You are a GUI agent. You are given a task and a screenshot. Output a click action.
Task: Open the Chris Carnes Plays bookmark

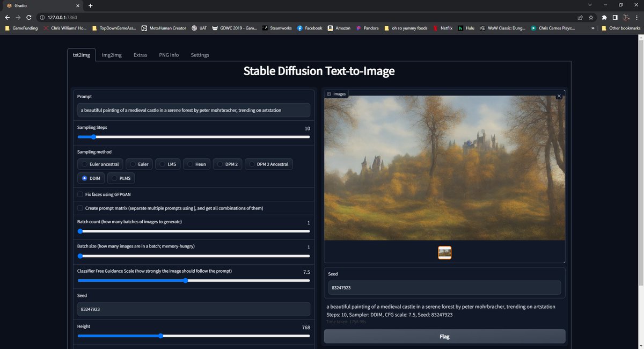pyautogui.click(x=553, y=28)
